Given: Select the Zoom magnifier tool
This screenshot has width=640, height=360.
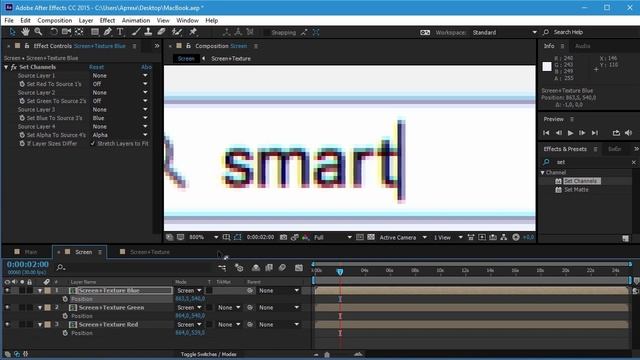Looking at the screenshot, I should pos(38,32).
